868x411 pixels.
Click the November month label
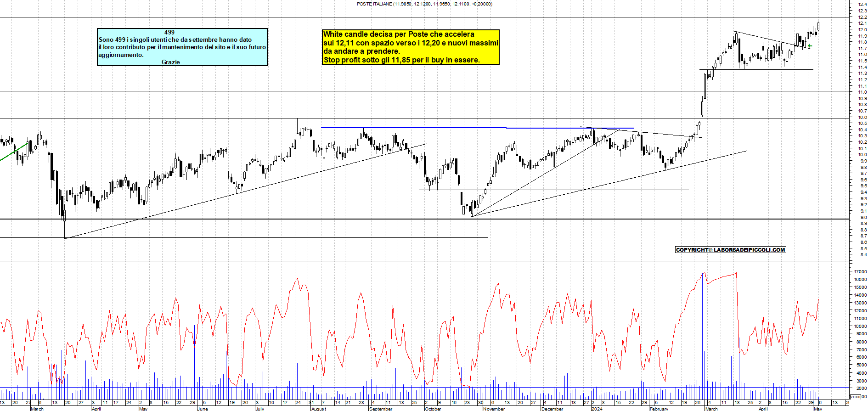pos(494,409)
